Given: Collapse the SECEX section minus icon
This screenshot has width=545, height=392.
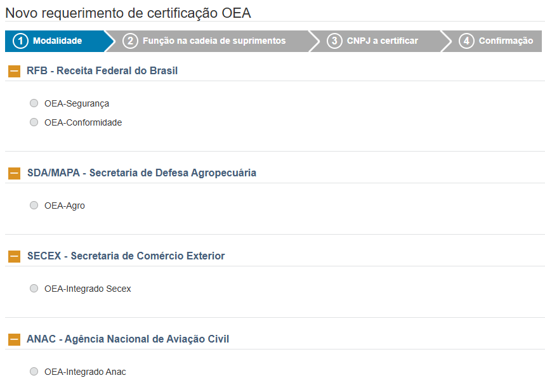Looking at the screenshot, I should pos(14,256).
